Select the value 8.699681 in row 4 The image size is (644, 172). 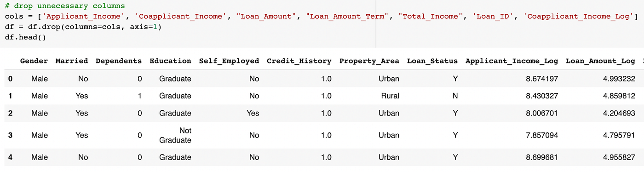541,157
